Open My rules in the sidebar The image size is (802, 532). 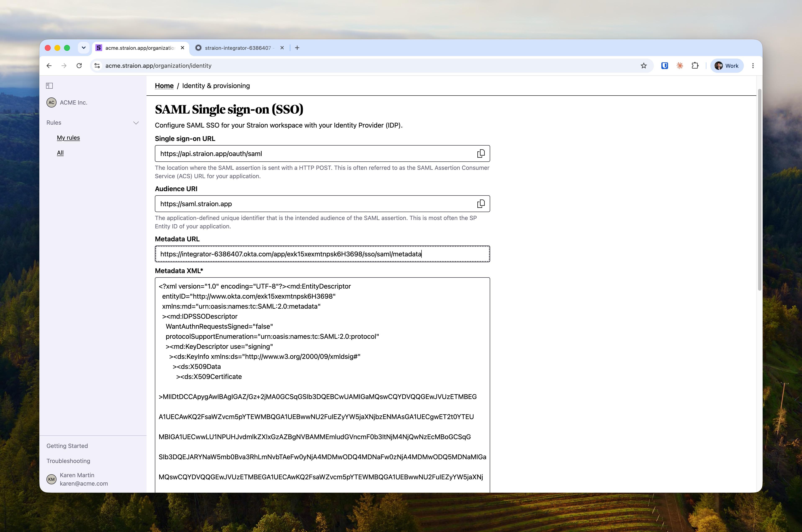click(x=68, y=138)
